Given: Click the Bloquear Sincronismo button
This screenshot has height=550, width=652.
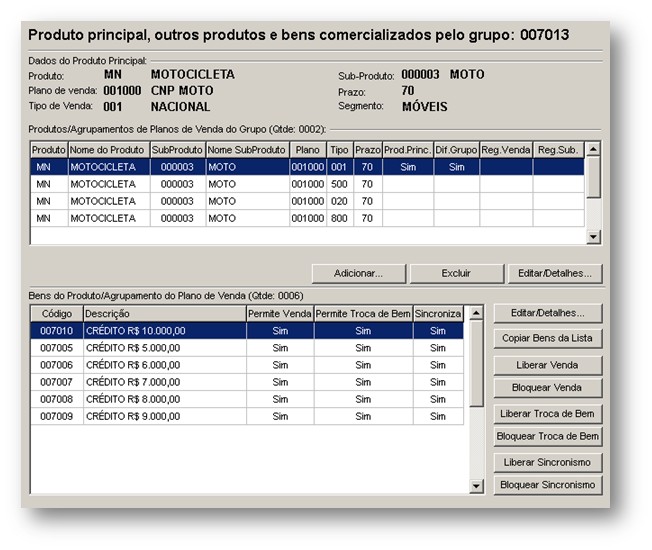Looking at the screenshot, I should coord(548,485).
